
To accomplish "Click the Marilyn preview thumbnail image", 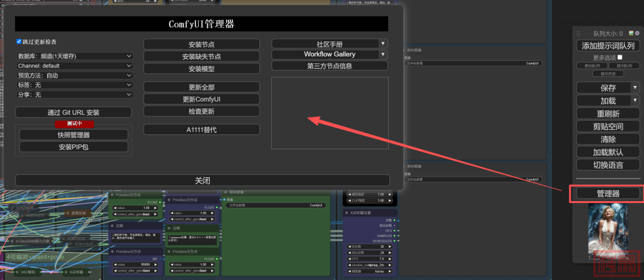I will (608, 230).
